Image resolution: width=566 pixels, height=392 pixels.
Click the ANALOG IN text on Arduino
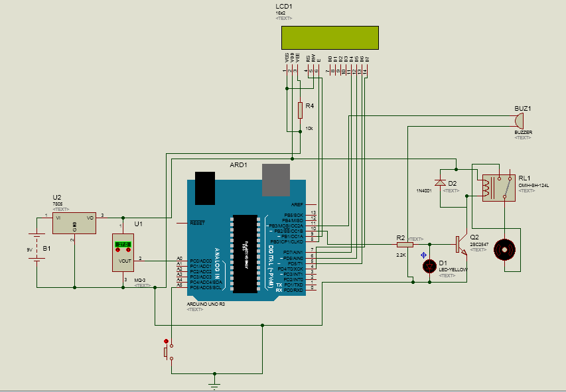217,263
